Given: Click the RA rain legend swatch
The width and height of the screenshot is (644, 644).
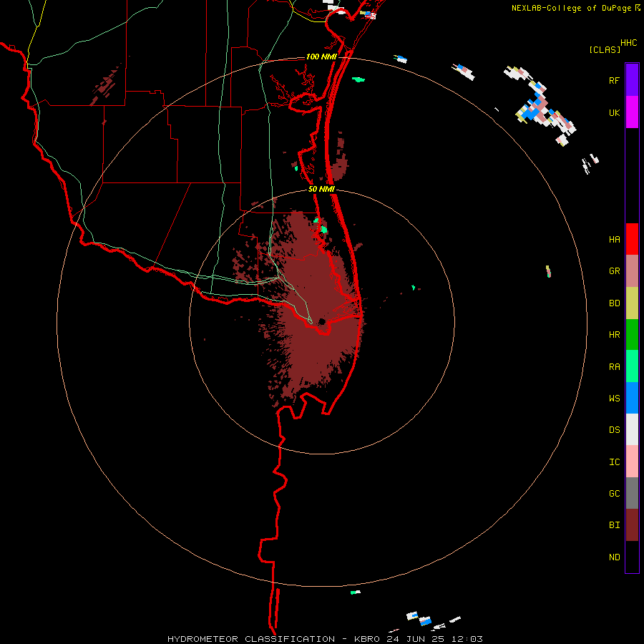Looking at the screenshot, I should (632, 366).
